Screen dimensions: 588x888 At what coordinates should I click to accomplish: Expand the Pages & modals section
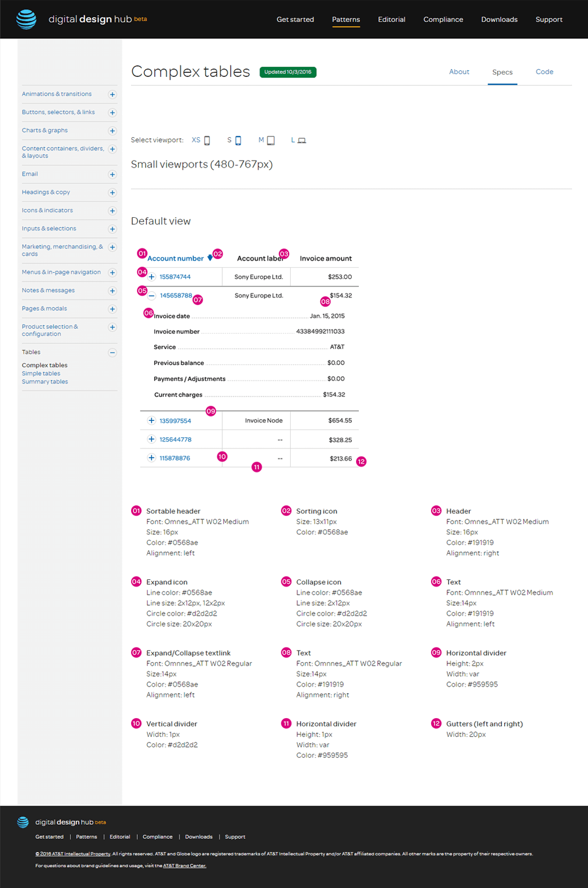point(112,309)
